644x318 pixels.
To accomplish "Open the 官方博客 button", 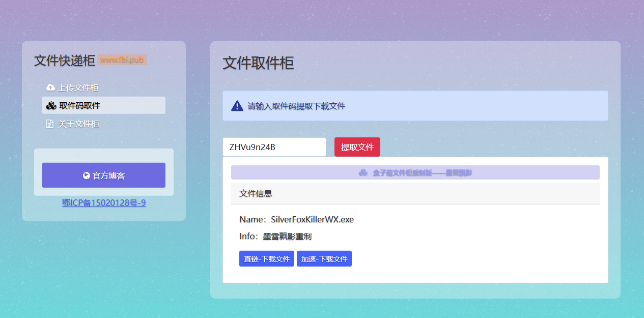I will pos(104,176).
